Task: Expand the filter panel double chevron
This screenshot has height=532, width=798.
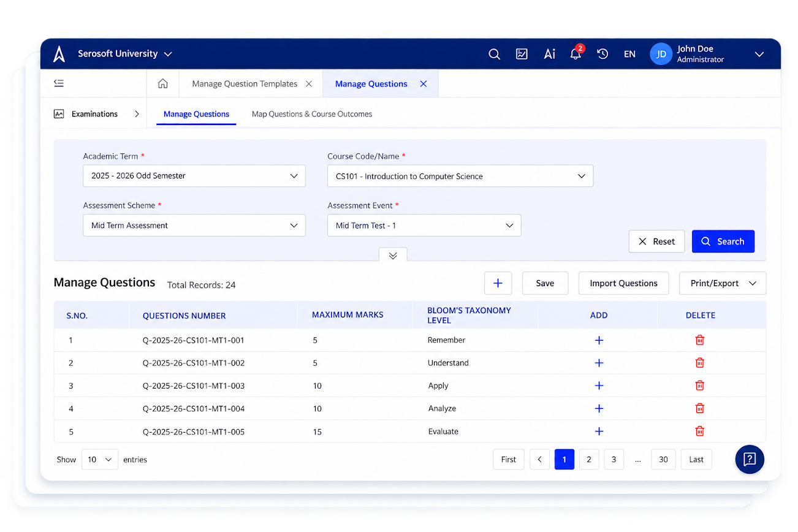Action: (x=393, y=256)
